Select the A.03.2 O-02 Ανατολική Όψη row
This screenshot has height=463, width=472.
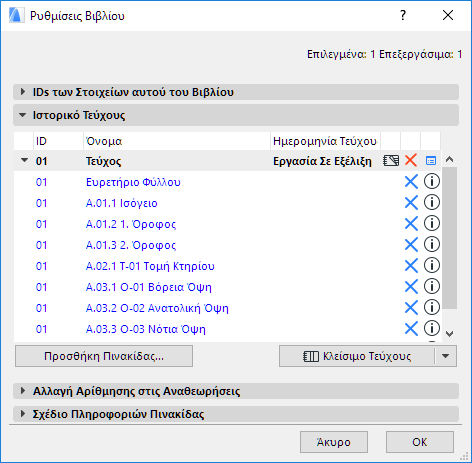228,308
